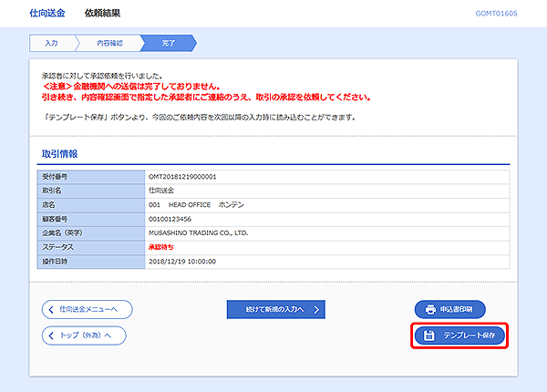Click the floppy disk icon on テンプレート保存

(x=428, y=336)
